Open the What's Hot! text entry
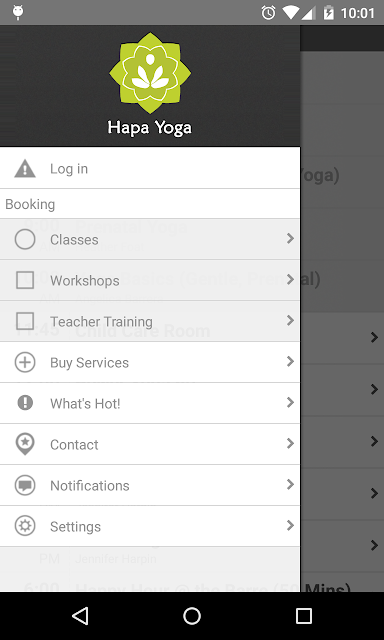The image size is (384, 640). pyautogui.click(x=85, y=404)
